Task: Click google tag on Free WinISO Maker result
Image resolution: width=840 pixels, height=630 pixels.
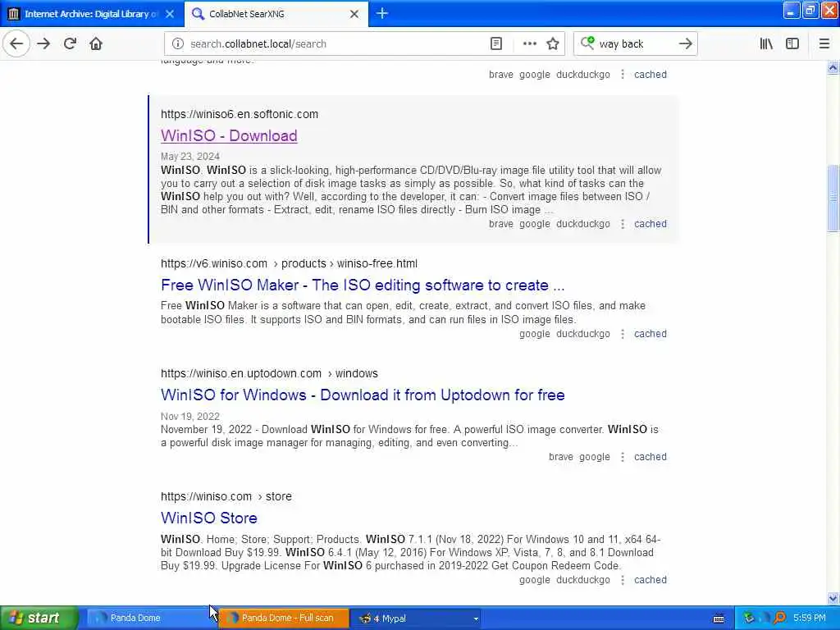Action: 535,334
